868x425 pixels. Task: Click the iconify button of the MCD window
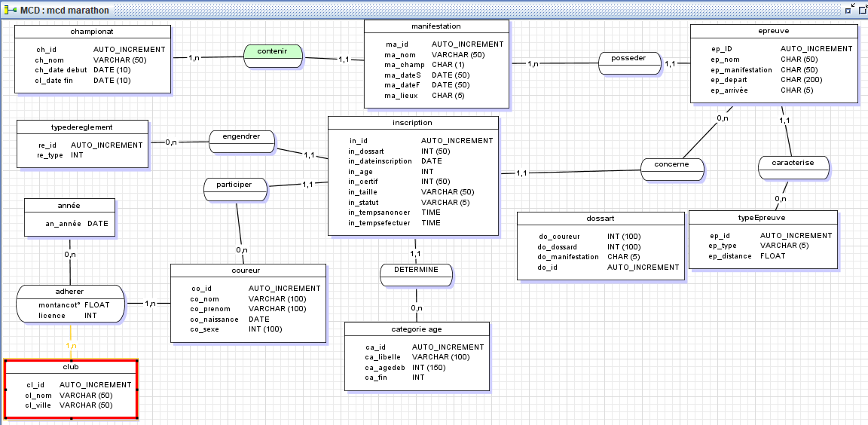[x=851, y=10]
